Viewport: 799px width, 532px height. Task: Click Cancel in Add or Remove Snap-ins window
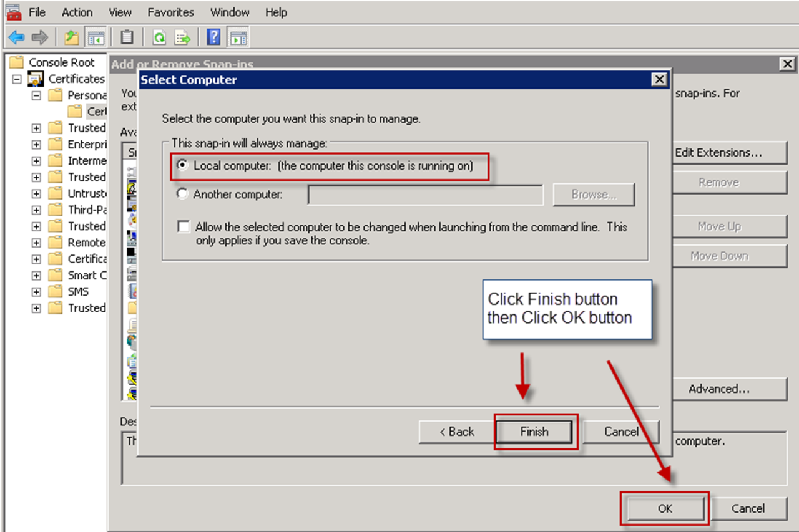[x=748, y=509]
